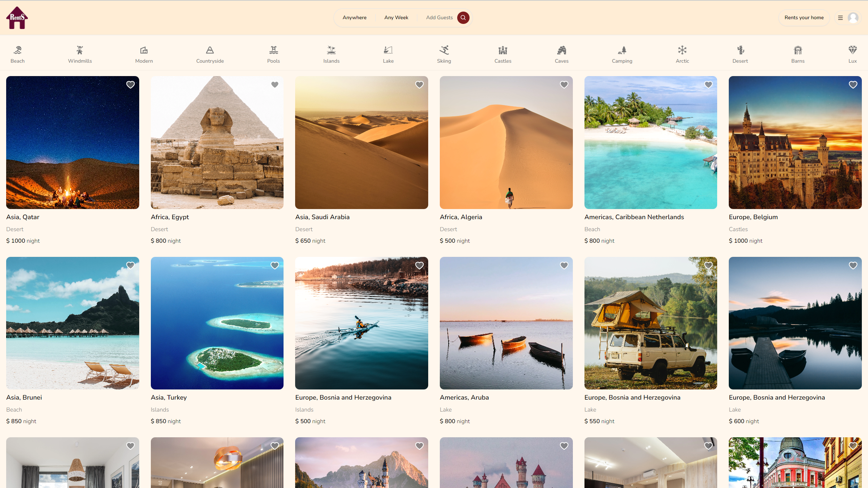Open the Asia, Turkey islands listing photo
The width and height of the screenshot is (868, 488).
(x=217, y=323)
